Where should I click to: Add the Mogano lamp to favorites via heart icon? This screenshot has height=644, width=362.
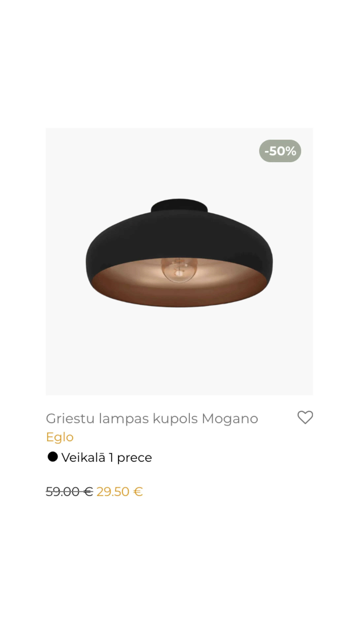point(305,417)
